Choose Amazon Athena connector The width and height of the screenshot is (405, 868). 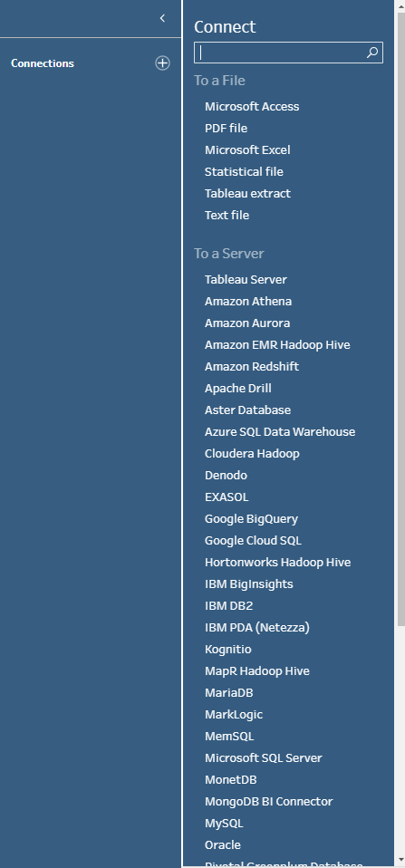pos(248,301)
